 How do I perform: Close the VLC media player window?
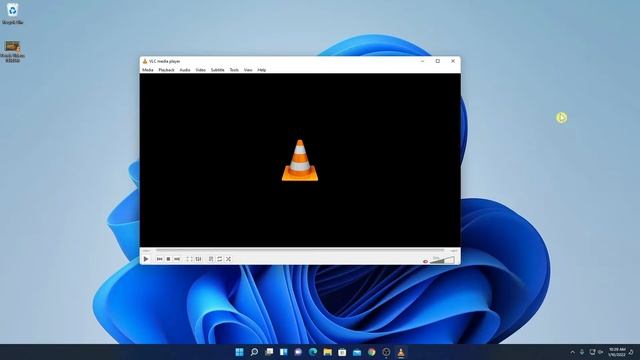tap(453, 61)
